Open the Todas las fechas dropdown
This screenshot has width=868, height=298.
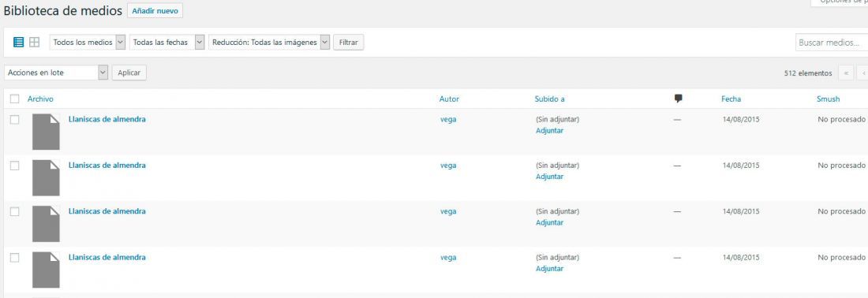click(x=167, y=42)
